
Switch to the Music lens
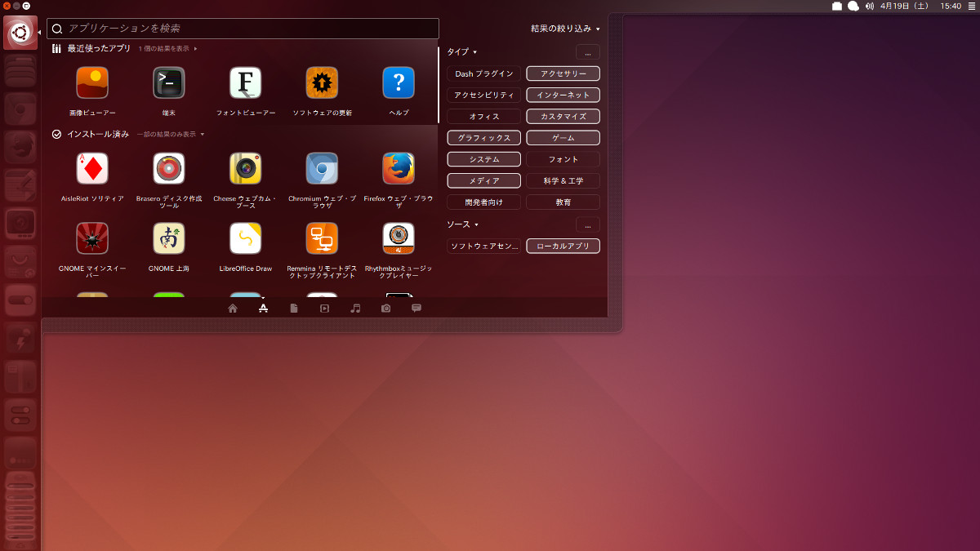click(x=355, y=309)
